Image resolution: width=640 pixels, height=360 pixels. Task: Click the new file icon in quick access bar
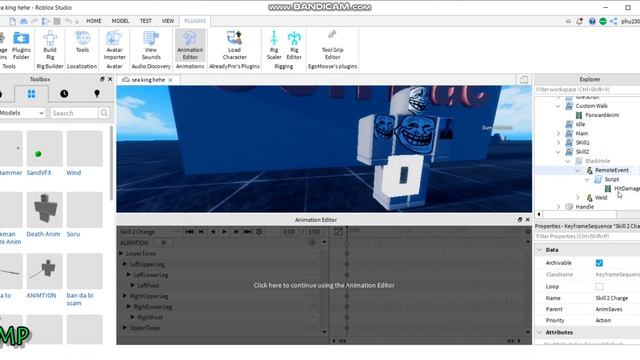click(12, 21)
